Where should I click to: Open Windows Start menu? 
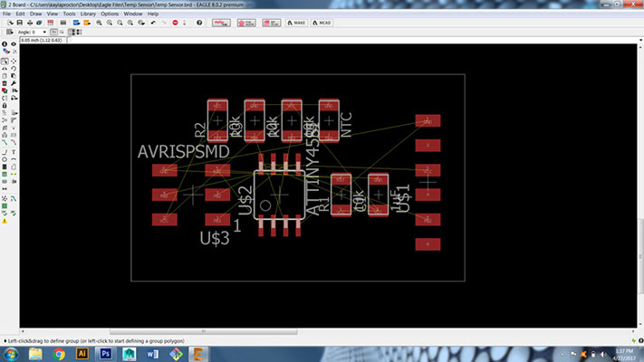coord(11,353)
